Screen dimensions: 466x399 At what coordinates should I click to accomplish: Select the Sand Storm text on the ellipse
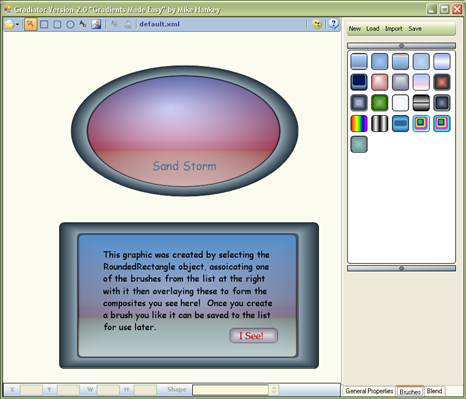[184, 166]
